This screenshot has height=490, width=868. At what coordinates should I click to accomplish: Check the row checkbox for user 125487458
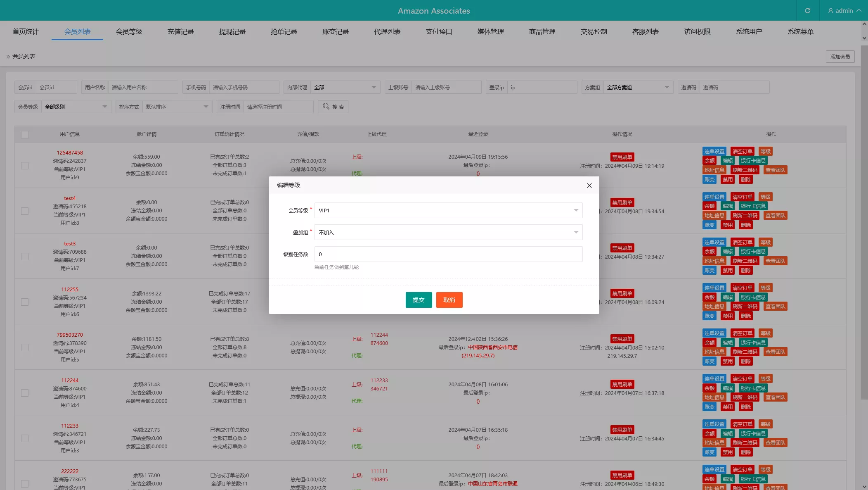(x=25, y=166)
